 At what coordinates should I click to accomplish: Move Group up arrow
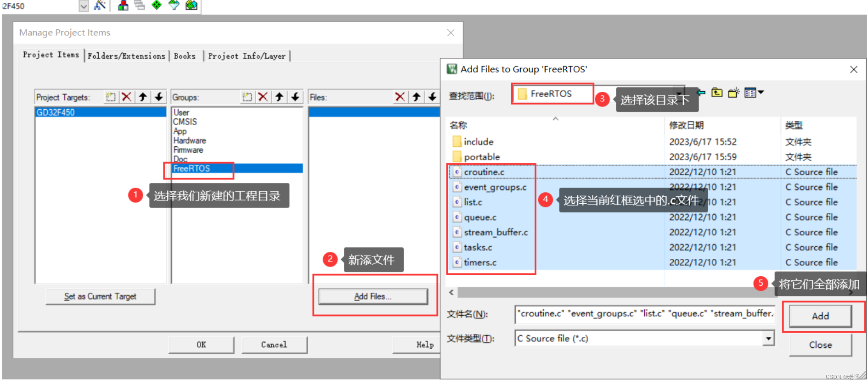279,97
